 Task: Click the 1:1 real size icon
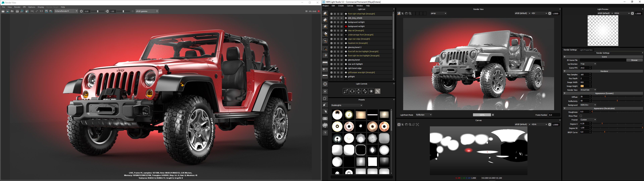41,11
